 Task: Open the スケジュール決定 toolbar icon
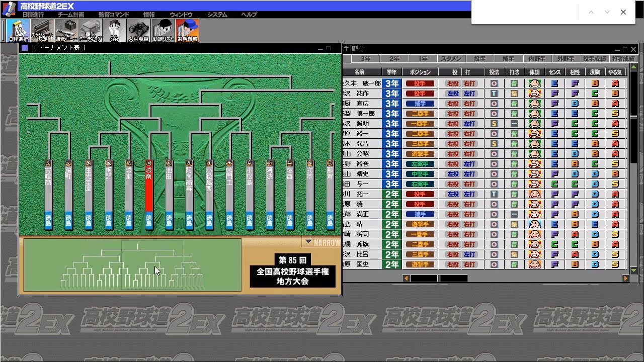(43, 31)
